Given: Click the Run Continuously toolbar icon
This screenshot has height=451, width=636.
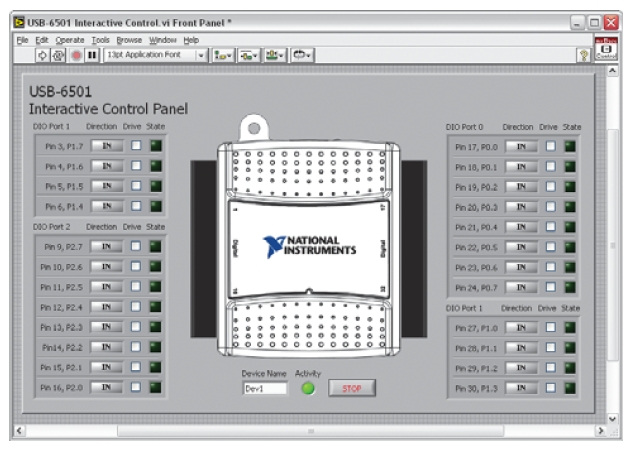Looking at the screenshot, I should point(58,55).
